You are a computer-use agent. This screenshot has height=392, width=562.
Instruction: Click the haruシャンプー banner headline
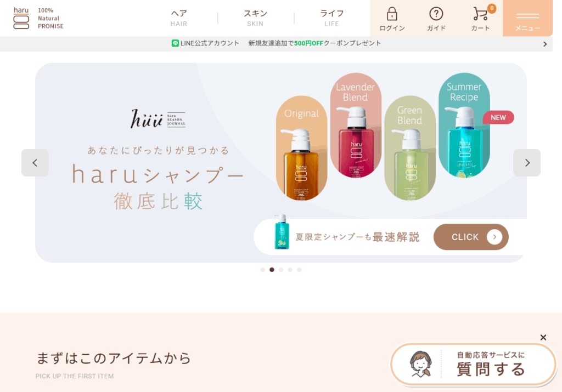pos(158,174)
